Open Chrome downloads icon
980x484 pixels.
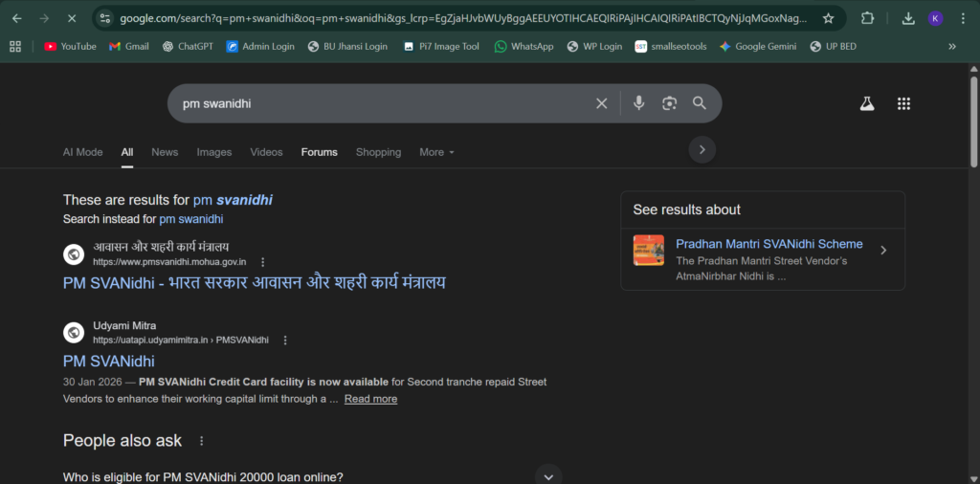pyautogui.click(x=908, y=18)
